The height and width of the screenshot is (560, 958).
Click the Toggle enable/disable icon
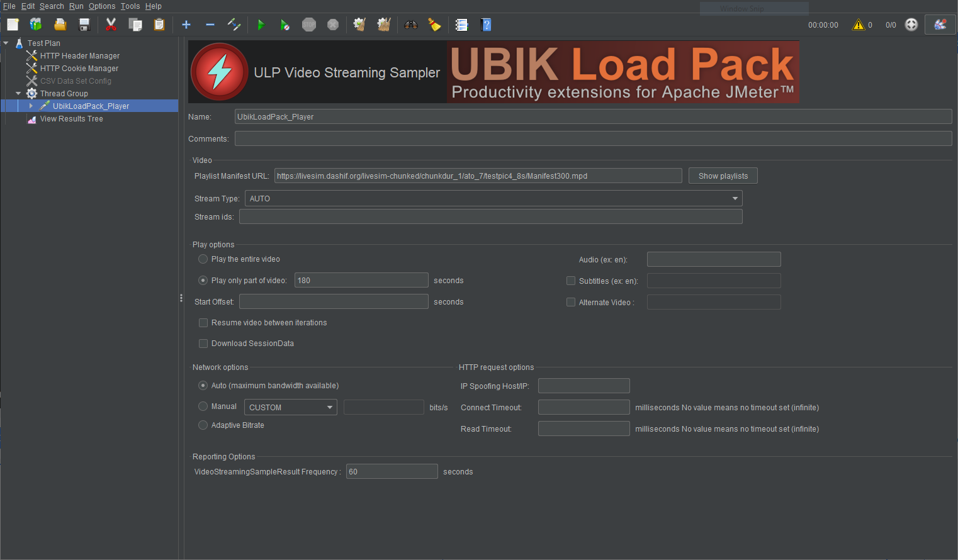[x=234, y=25]
